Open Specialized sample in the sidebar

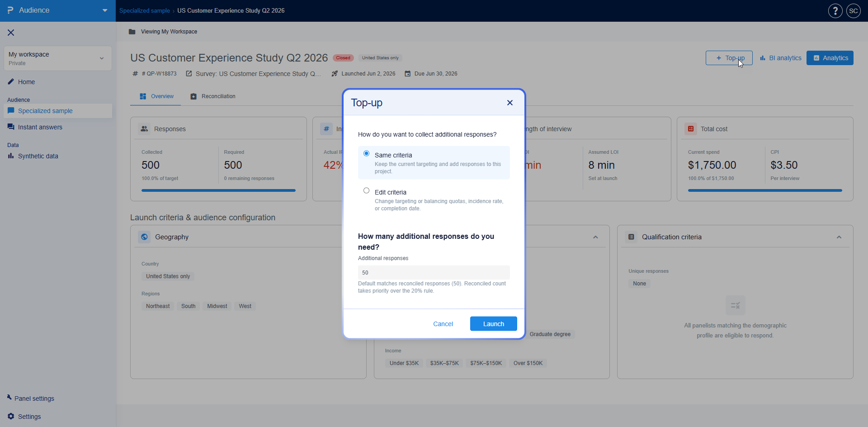[58, 111]
